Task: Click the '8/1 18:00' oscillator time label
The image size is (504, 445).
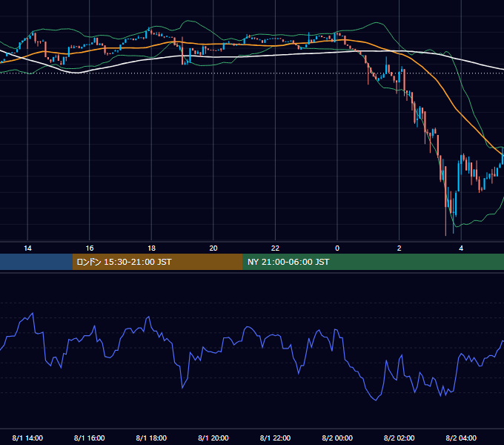Action: tap(151, 438)
